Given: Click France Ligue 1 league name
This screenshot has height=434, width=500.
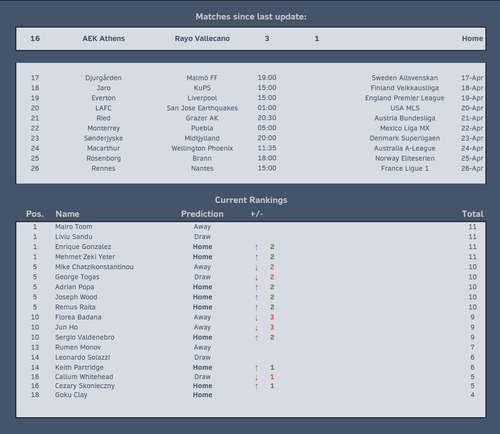Looking at the screenshot, I should click(405, 169).
